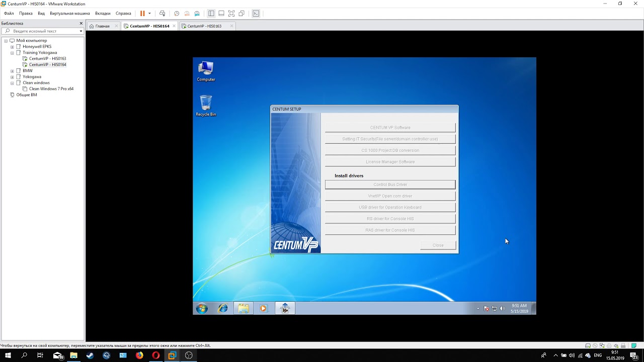Open the Виртуальная машина menu
This screenshot has height=362, width=644.
(x=70, y=14)
